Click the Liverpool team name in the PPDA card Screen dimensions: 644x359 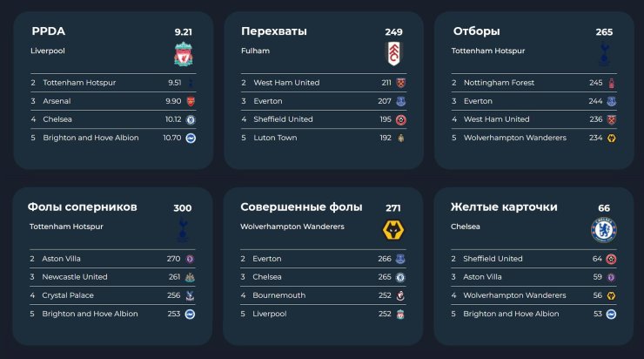click(48, 51)
